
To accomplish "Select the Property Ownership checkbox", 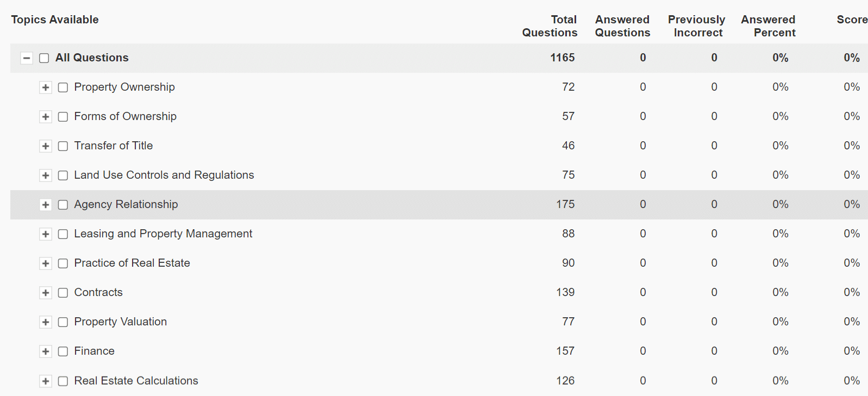I will (63, 87).
